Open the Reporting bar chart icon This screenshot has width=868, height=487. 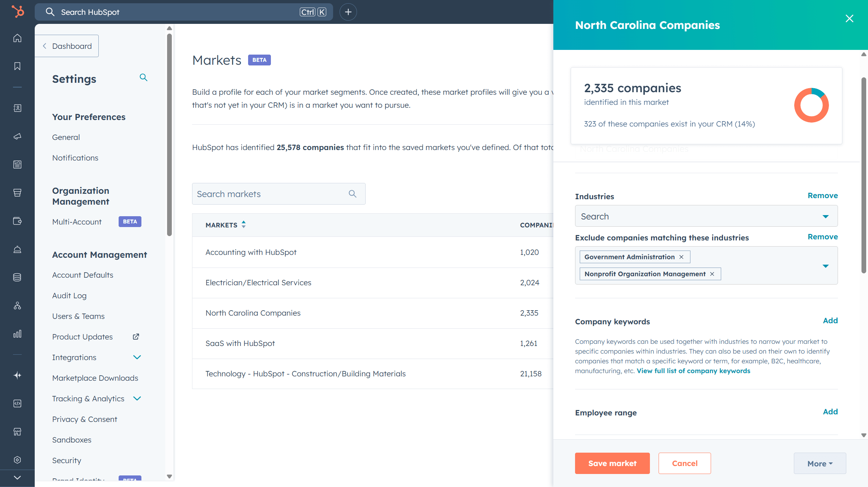coord(17,334)
